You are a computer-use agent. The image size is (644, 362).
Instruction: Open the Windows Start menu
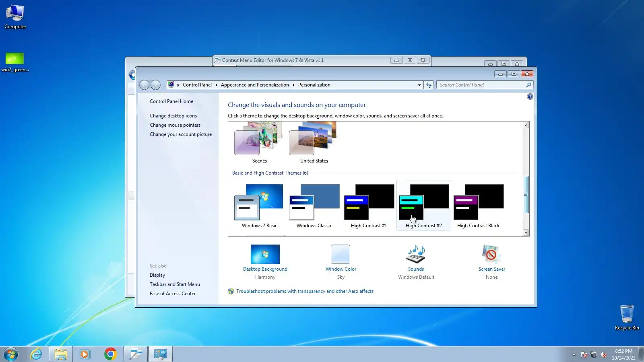point(11,354)
